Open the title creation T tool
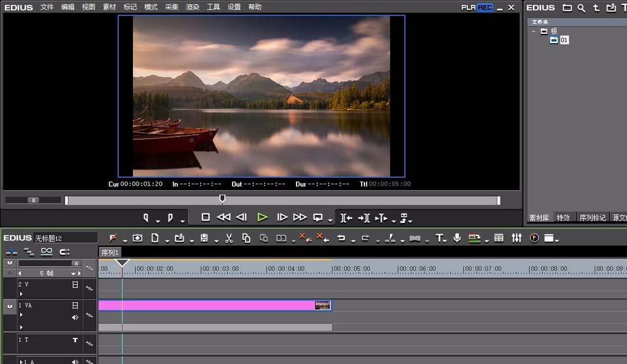The height and width of the screenshot is (364, 627). click(439, 239)
